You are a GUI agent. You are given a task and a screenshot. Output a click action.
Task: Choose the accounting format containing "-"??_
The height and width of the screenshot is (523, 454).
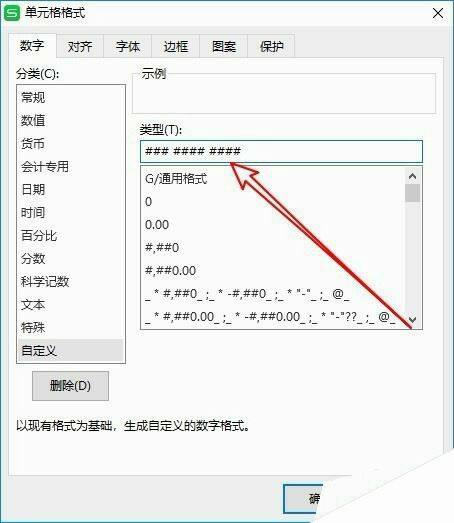(x=273, y=317)
